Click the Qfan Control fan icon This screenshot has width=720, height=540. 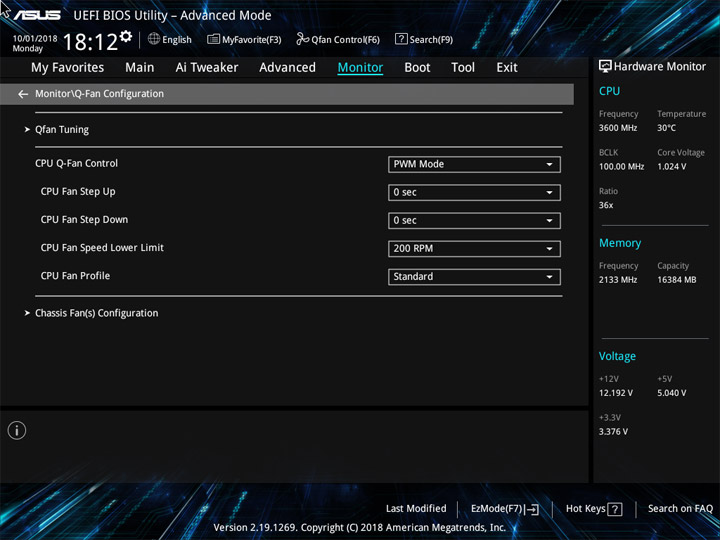303,39
